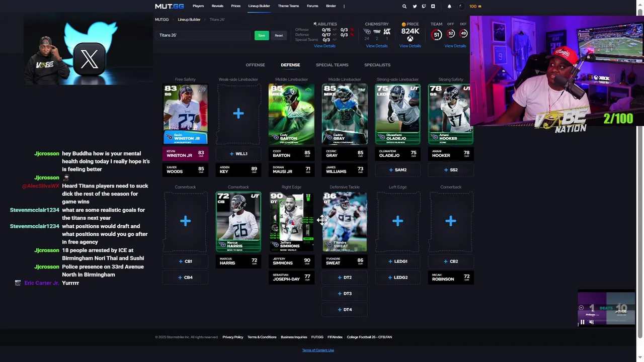This screenshot has height=362, width=644.
Task: Select Marcus Harris card
Action: pyautogui.click(x=238, y=222)
